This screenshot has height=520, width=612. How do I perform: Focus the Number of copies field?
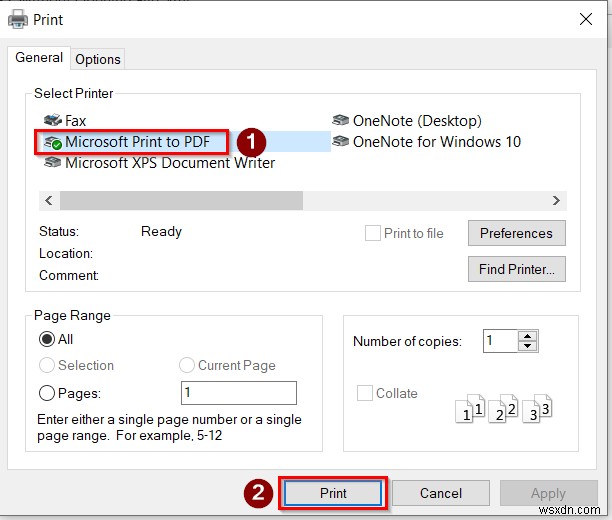pos(501,341)
